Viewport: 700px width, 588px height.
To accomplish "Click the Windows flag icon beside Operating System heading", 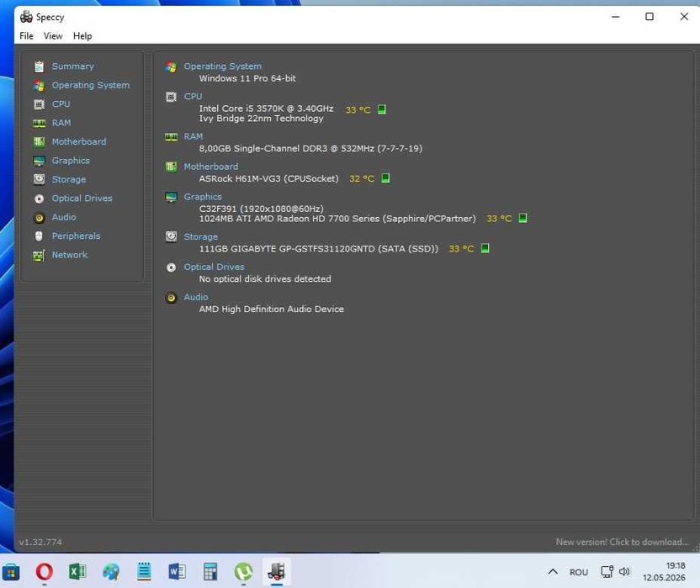I will (x=171, y=67).
